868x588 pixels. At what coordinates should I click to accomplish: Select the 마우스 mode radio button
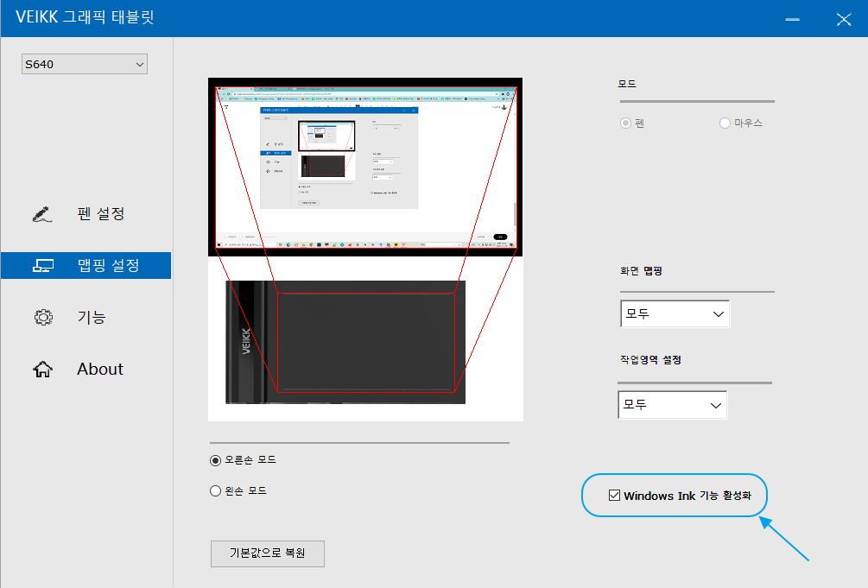pos(725,123)
